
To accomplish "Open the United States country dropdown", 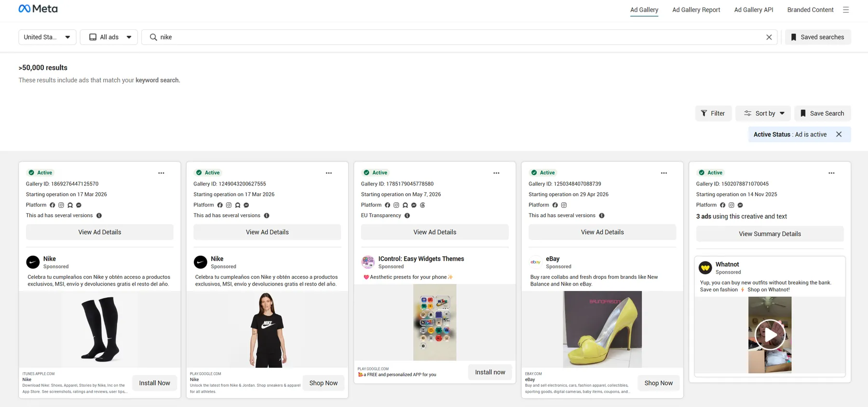I will coord(47,37).
